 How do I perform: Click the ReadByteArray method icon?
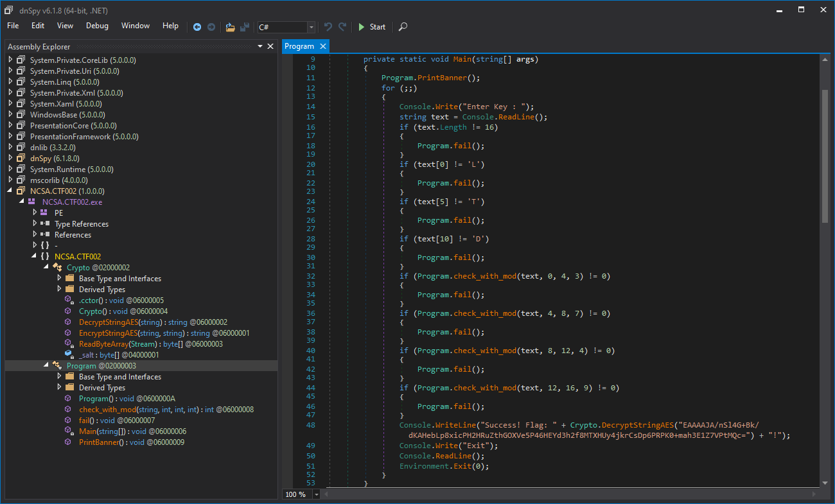coord(69,343)
